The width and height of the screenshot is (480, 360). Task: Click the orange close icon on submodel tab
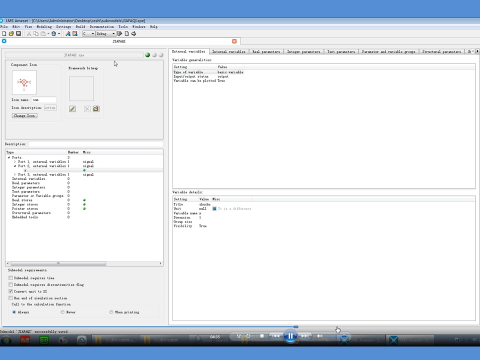234,41
